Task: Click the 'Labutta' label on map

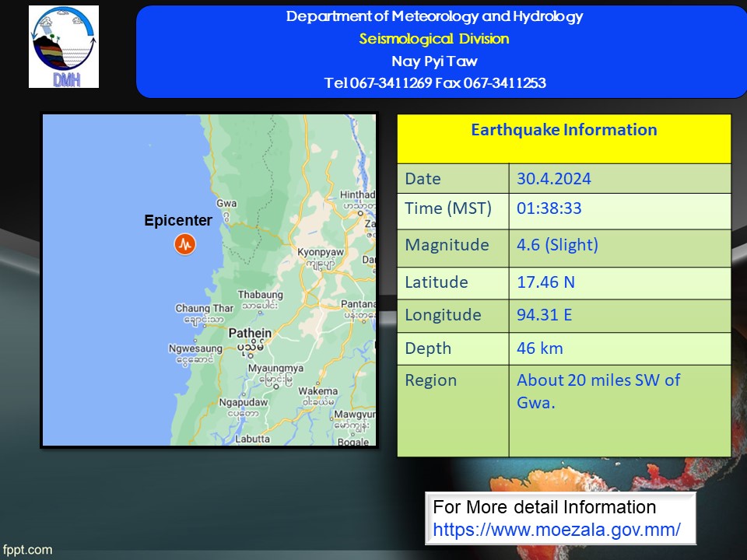Action: pos(252,439)
